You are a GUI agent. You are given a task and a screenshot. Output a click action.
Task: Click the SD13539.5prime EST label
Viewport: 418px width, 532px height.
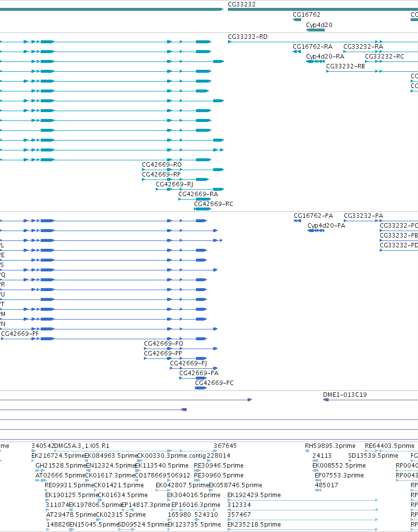[373, 456]
